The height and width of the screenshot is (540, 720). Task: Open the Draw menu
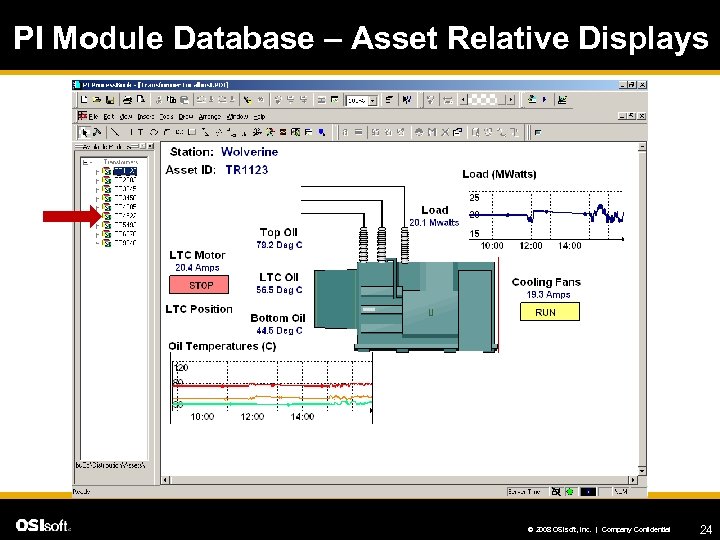[186, 117]
